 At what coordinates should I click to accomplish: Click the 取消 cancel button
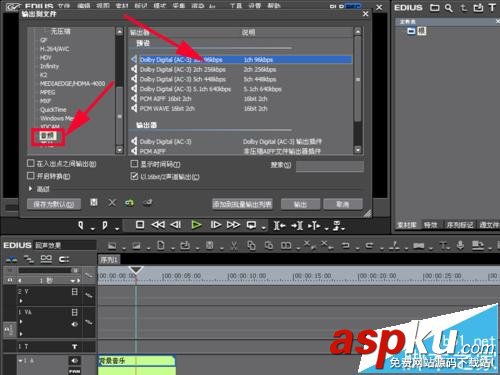343,204
